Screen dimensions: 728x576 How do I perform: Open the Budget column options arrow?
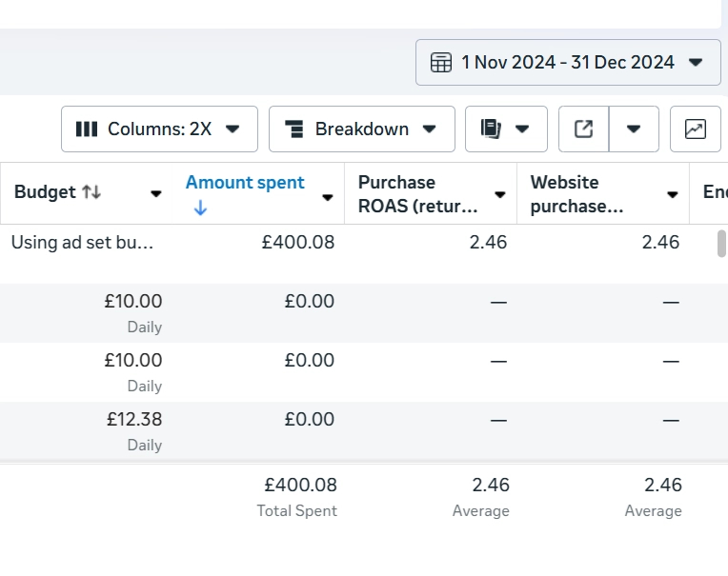pos(156,195)
